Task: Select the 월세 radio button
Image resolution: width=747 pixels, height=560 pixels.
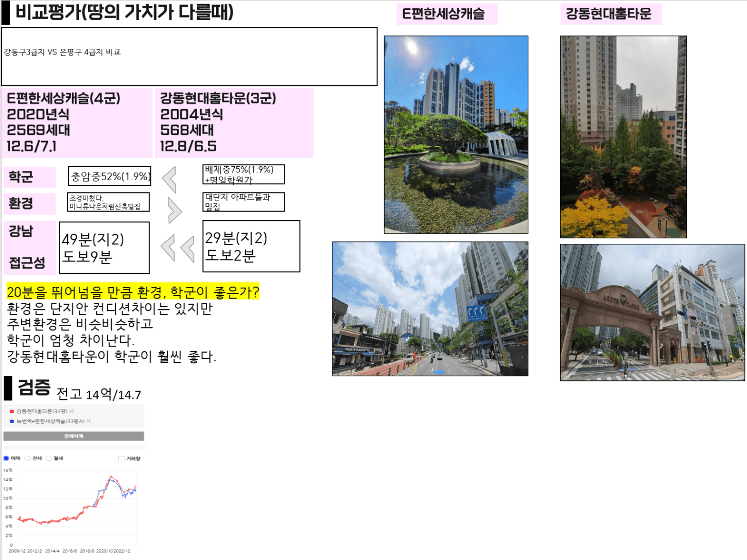Action: [49, 458]
